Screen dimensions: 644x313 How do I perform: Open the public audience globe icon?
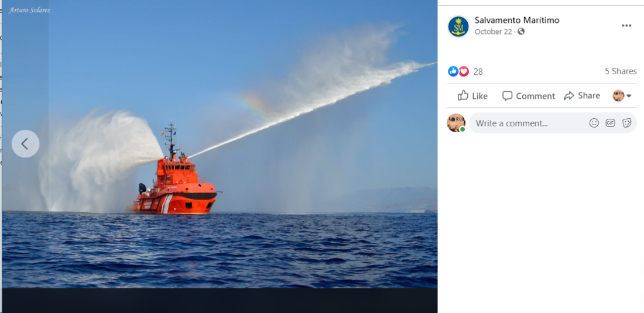(x=521, y=32)
